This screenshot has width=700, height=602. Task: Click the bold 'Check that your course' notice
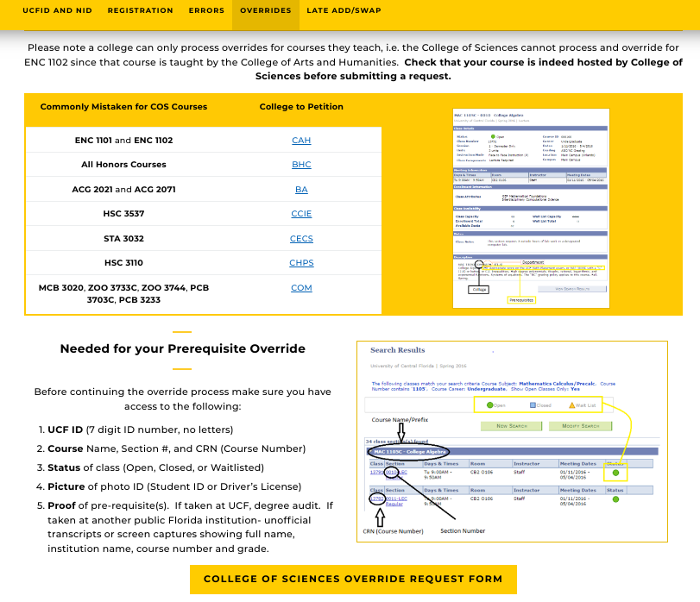pos(469,69)
